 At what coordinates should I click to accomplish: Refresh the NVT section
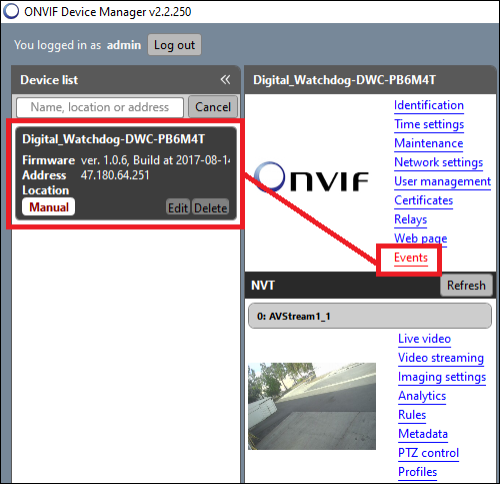coord(466,285)
